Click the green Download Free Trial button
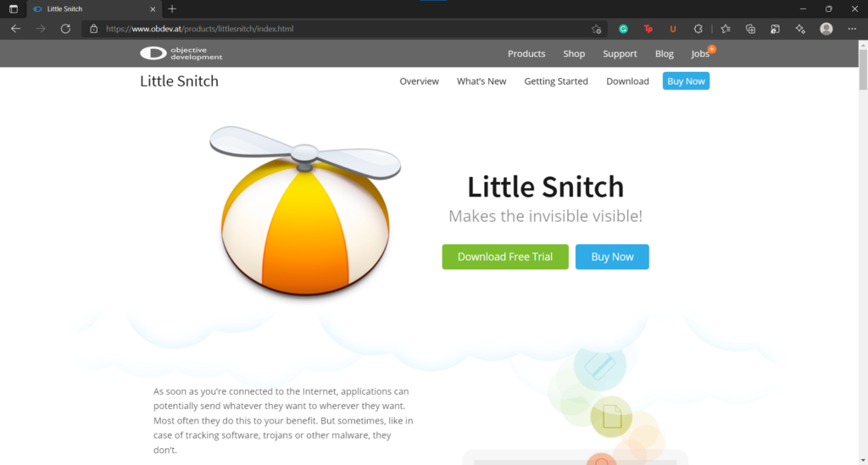The image size is (868, 465). tap(505, 257)
